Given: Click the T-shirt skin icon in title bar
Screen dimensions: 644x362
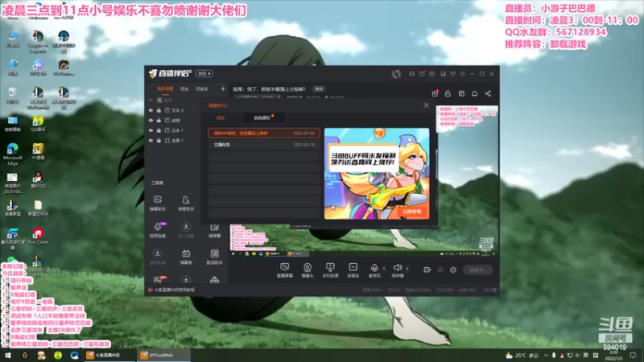Looking at the screenshot, I should [x=452, y=74].
